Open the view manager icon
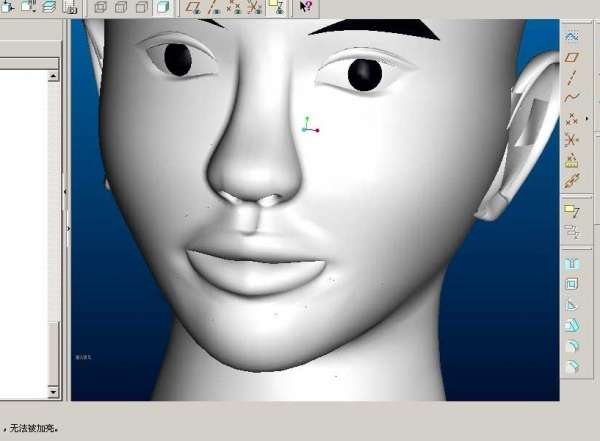This screenshot has width=600, height=441. (70, 7)
